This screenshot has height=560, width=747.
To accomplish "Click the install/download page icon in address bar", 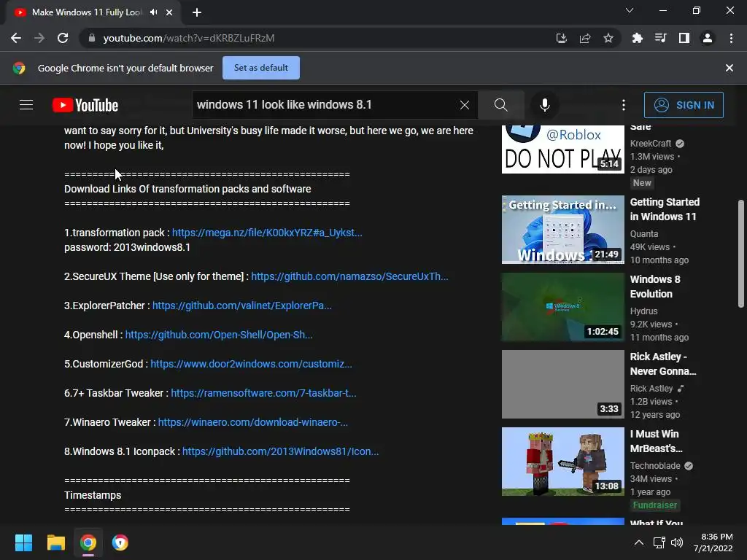I will tap(562, 38).
